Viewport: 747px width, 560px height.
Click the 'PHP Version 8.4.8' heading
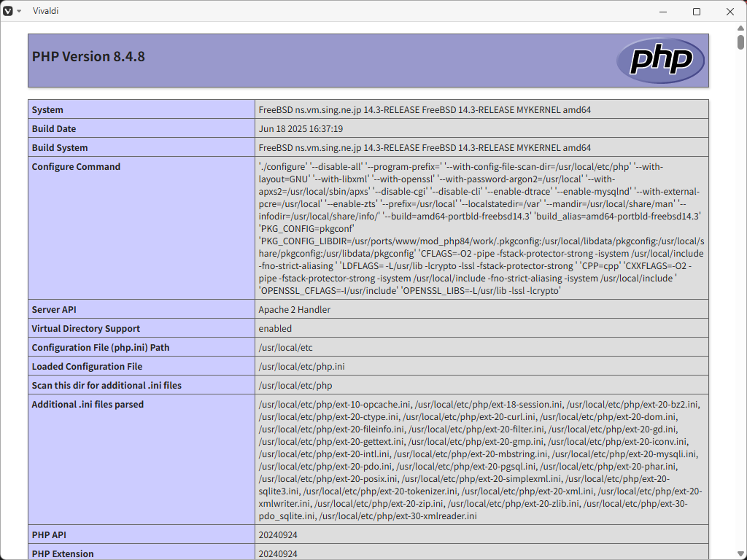tap(88, 56)
